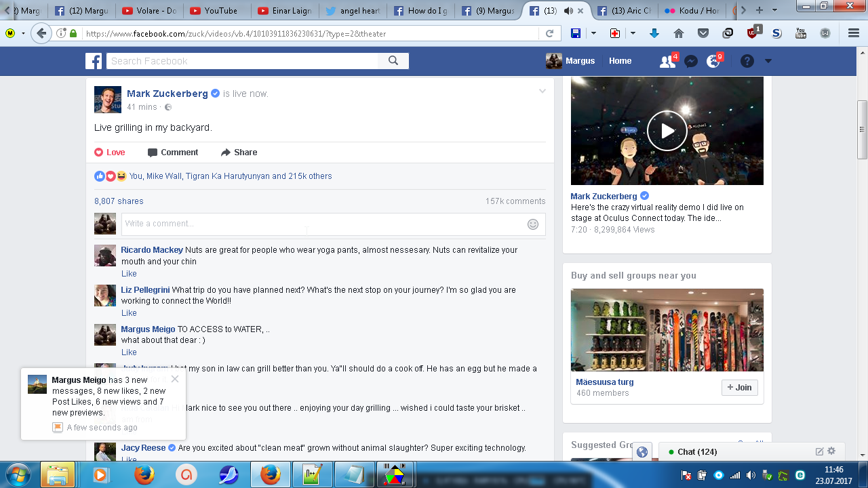Switch to the 'How do I g' Facebook tab
This screenshot has height=488, width=868.
421,10
